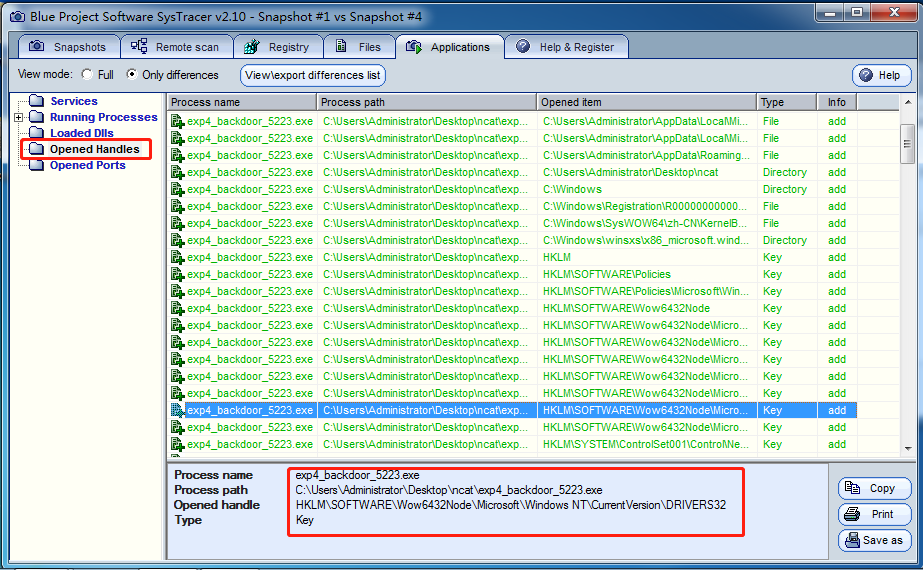Click the Save as button icon

tap(852, 540)
